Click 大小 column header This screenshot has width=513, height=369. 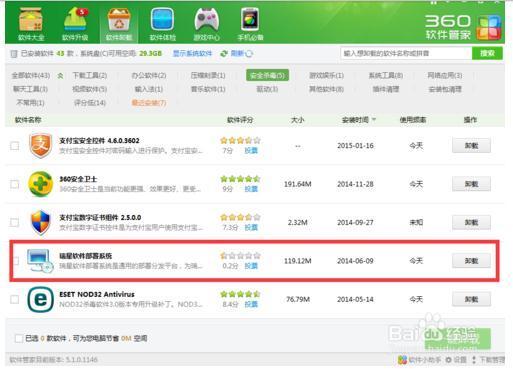coord(297,120)
